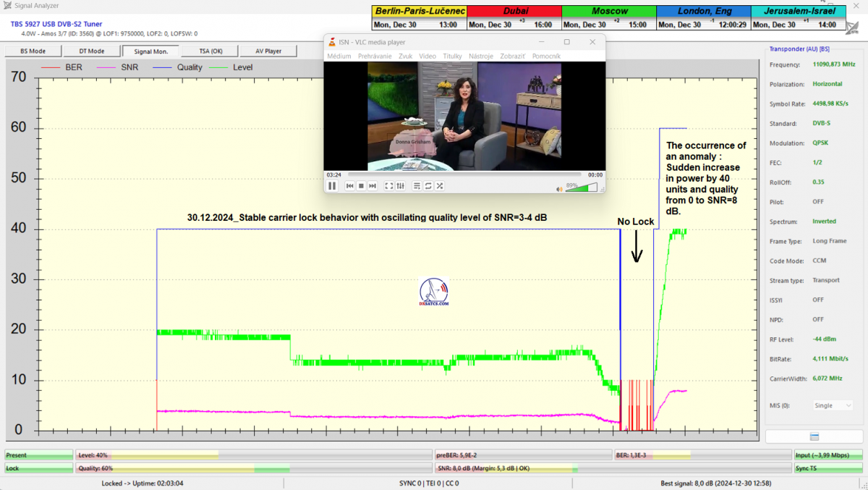Open the Zobraziť menu in VLC
The width and height of the screenshot is (868, 490).
512,56
